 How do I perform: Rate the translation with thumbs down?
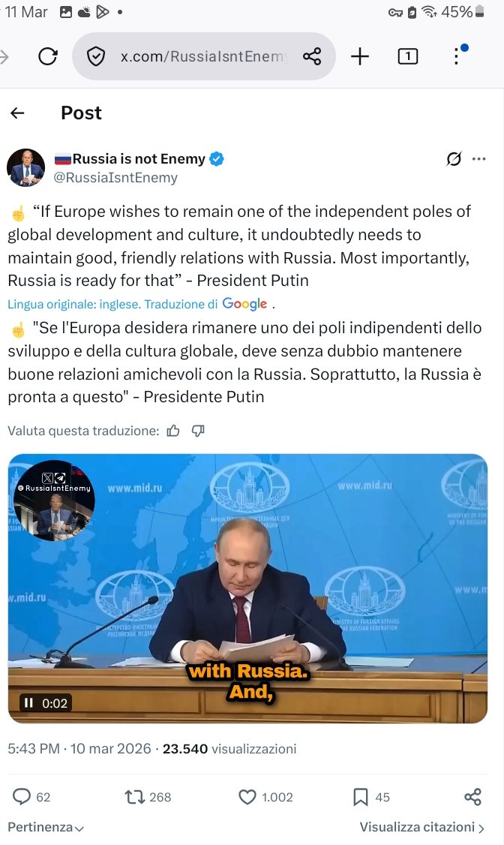198,431
